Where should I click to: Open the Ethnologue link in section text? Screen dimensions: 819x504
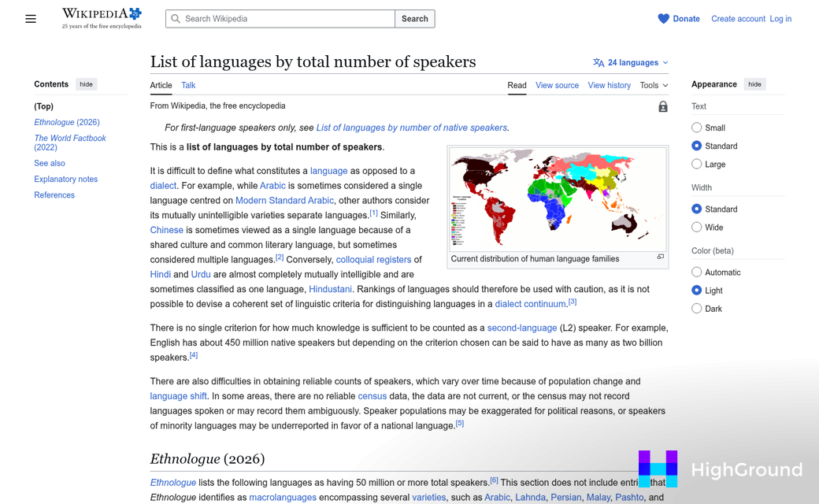(173, 483)
